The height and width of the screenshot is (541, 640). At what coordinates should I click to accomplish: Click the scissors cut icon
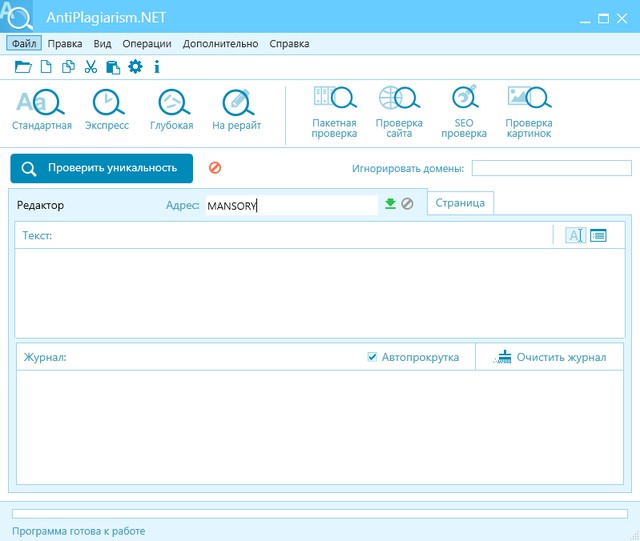(x=91, y=67)
